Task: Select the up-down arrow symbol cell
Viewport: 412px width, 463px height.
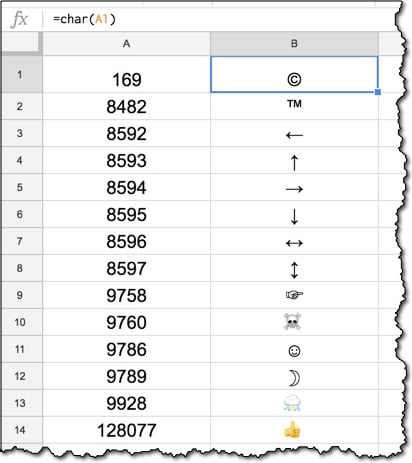Action: (x=294, y=268)
